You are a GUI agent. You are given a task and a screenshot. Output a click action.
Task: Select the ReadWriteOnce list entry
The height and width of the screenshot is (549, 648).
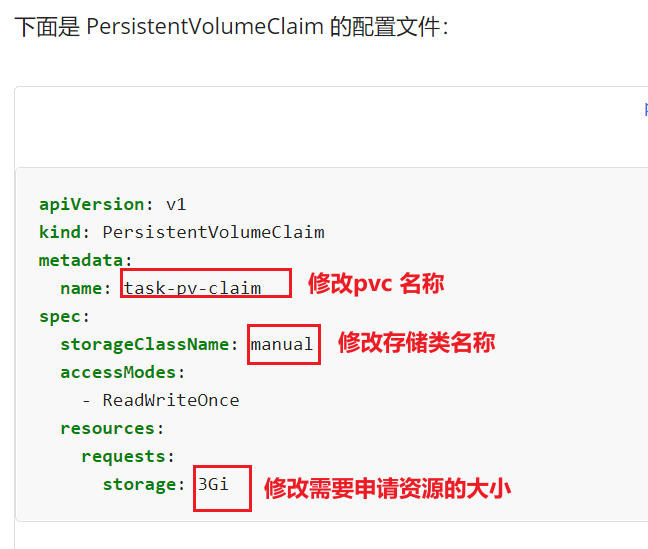(171, 400)
